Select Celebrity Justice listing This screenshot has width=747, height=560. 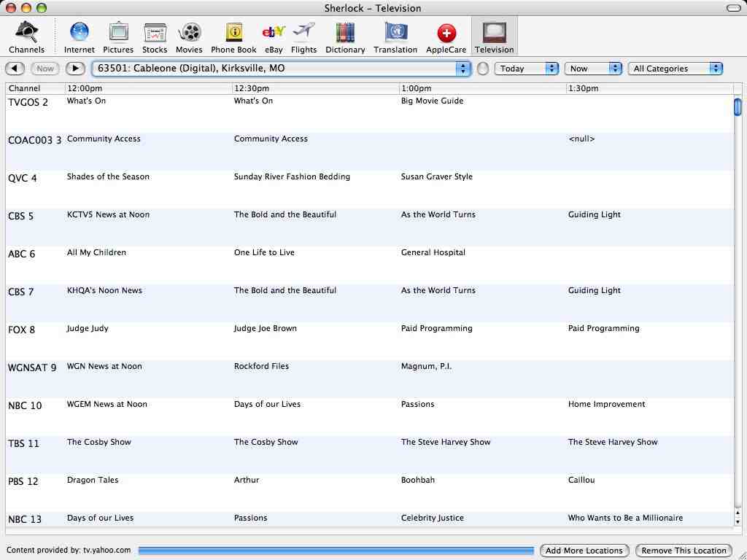point(433,518)
